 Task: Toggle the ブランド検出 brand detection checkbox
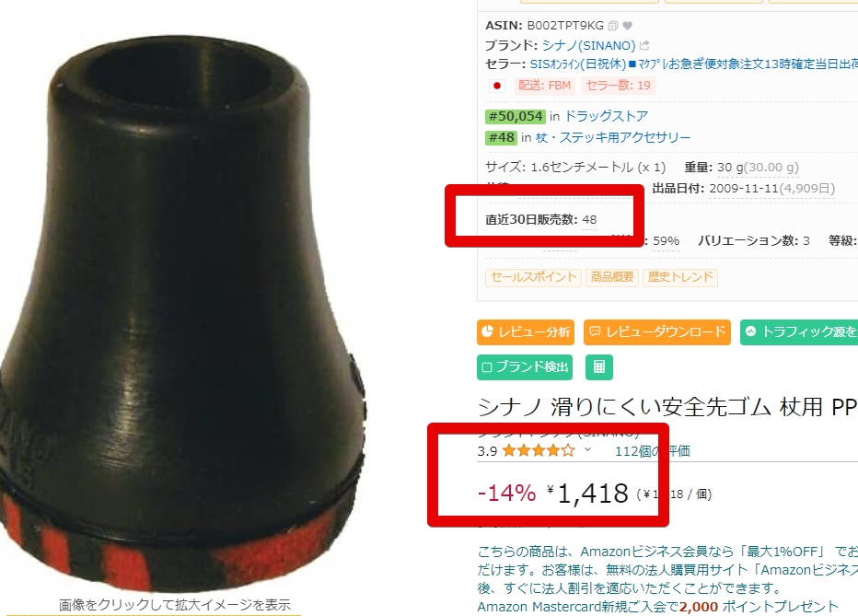coord(525,366)
